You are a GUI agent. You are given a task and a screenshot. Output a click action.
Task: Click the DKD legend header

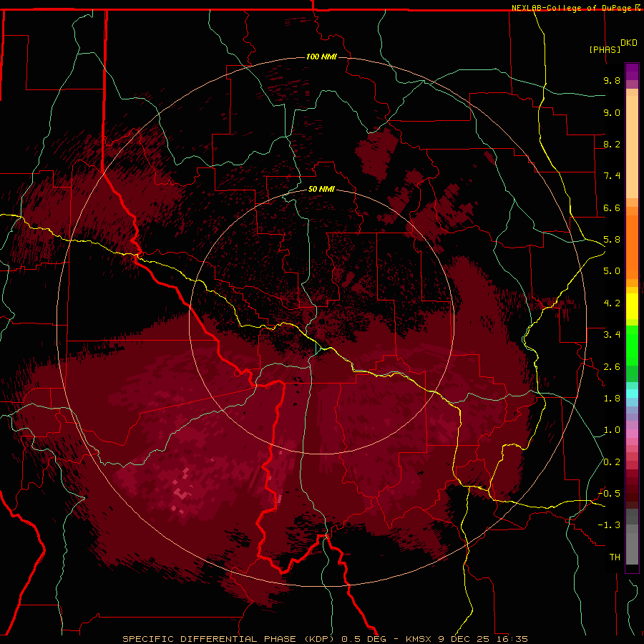point(629,43)
